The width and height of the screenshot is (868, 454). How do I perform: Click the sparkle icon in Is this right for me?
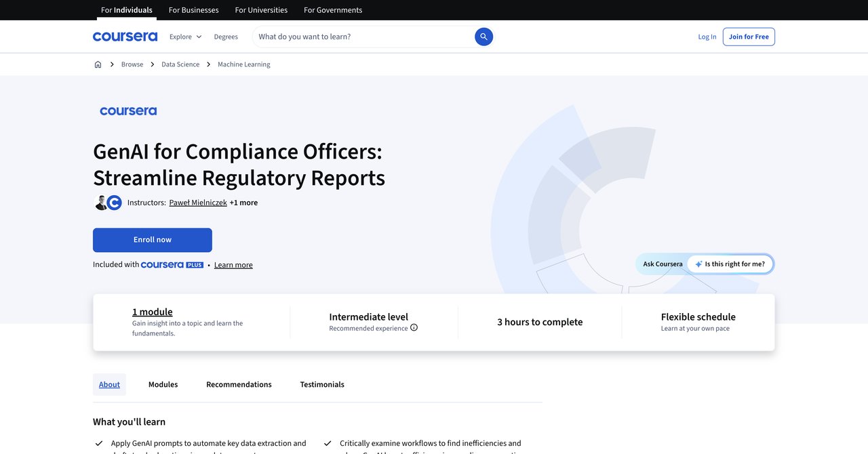[698, 264]
